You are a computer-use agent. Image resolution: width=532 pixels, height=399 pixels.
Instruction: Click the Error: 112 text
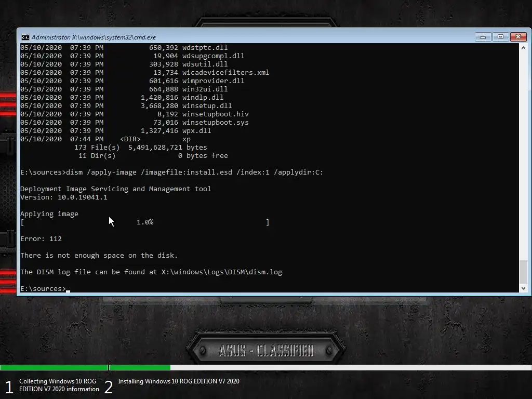click(41, 238)
